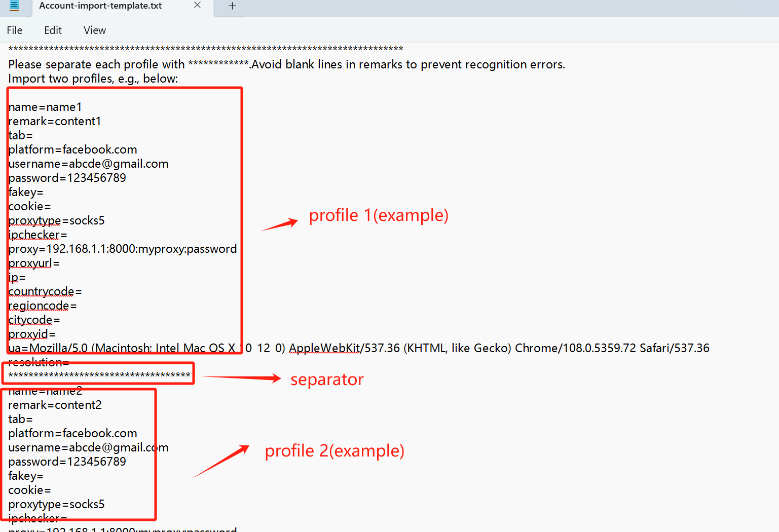Click the document icon on the file tab

[15, 6]
